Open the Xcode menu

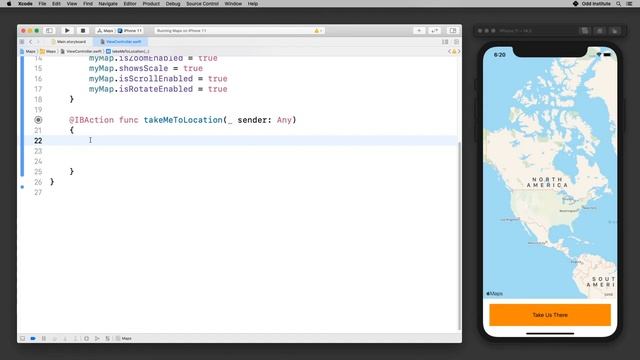pos(25,4)
